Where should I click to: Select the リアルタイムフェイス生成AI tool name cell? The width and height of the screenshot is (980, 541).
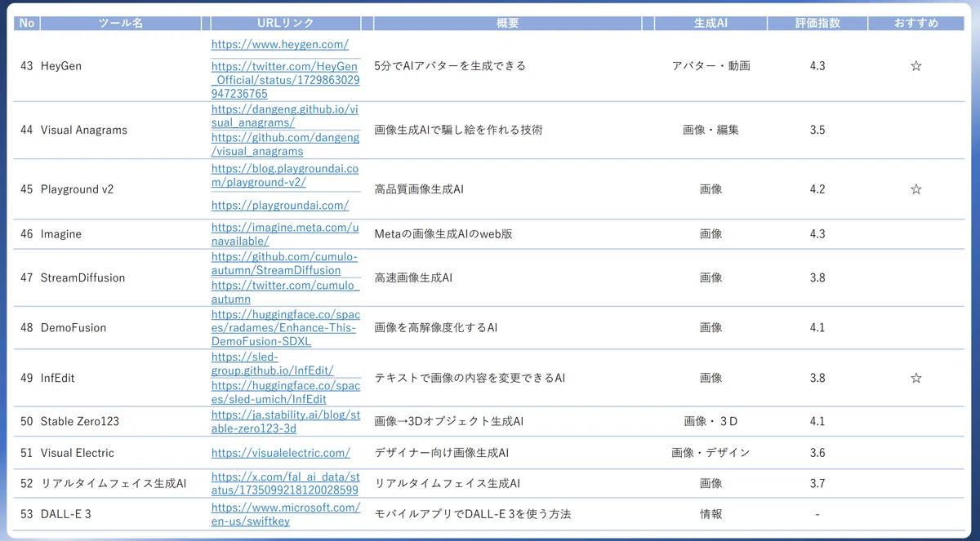point(114,483)
